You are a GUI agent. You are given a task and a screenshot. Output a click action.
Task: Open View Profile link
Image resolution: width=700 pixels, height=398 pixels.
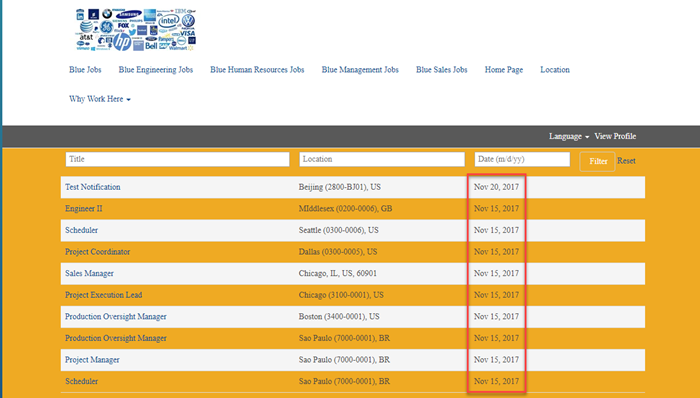615,137
